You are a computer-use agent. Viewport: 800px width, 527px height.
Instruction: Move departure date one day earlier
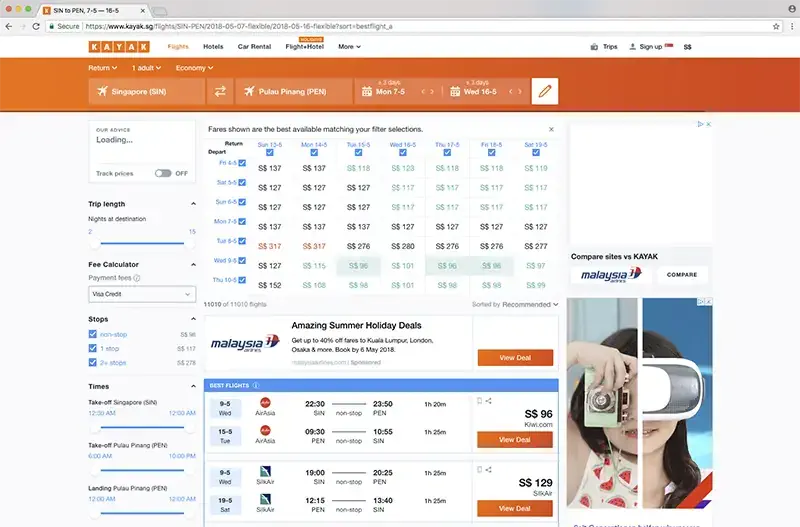(422, 92)
